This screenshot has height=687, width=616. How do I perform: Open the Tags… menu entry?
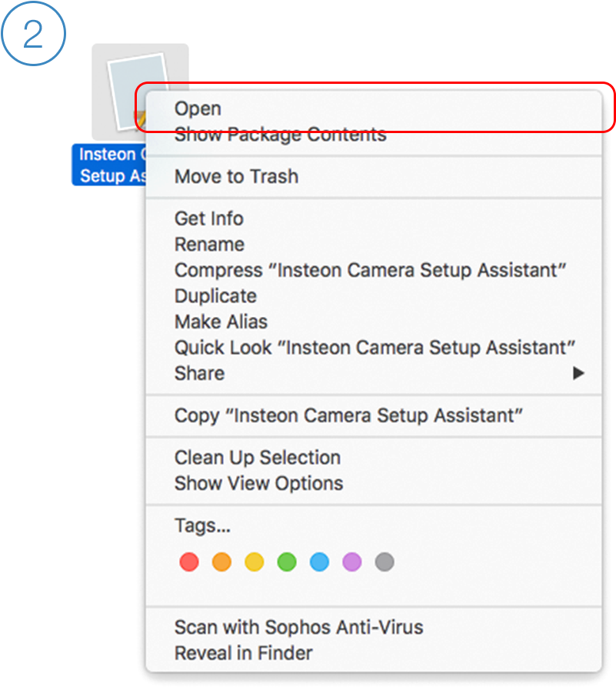(202, 526)
